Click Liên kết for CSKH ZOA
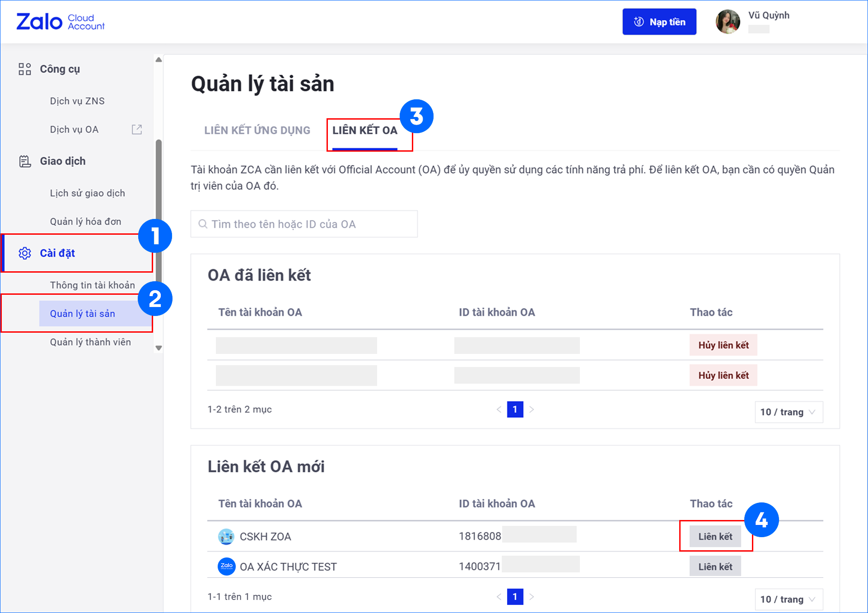Viewport: 868px width, 613px height. pyautogui.click(x=715, y=537)
